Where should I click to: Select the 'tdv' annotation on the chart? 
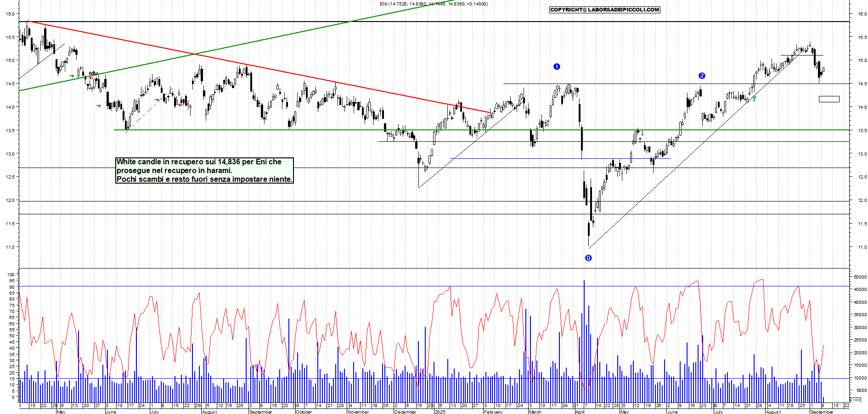[93, 73]
